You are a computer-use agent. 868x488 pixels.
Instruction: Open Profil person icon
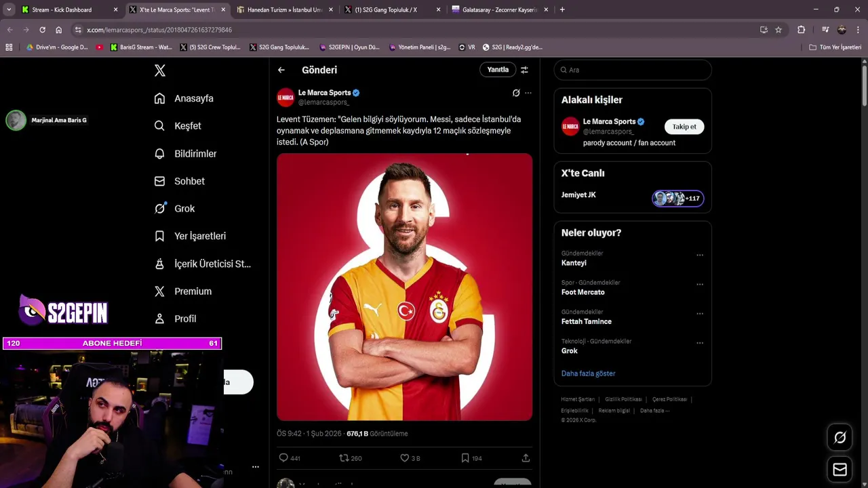click(159, 319)
